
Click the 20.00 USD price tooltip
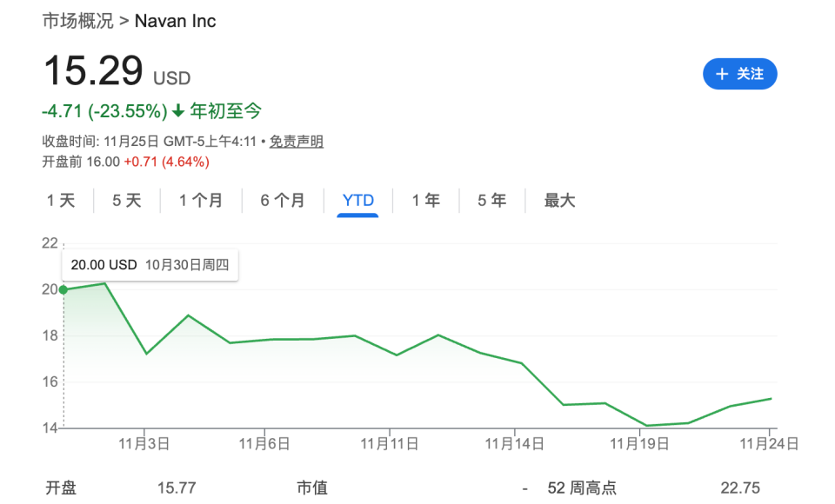(x=149, y=266)
